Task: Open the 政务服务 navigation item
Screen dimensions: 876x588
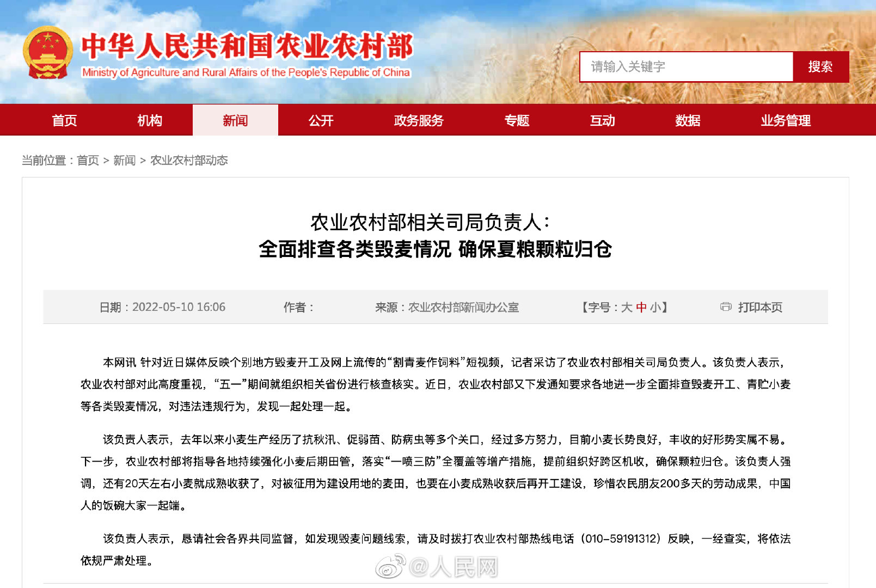Action: [419, 120]
